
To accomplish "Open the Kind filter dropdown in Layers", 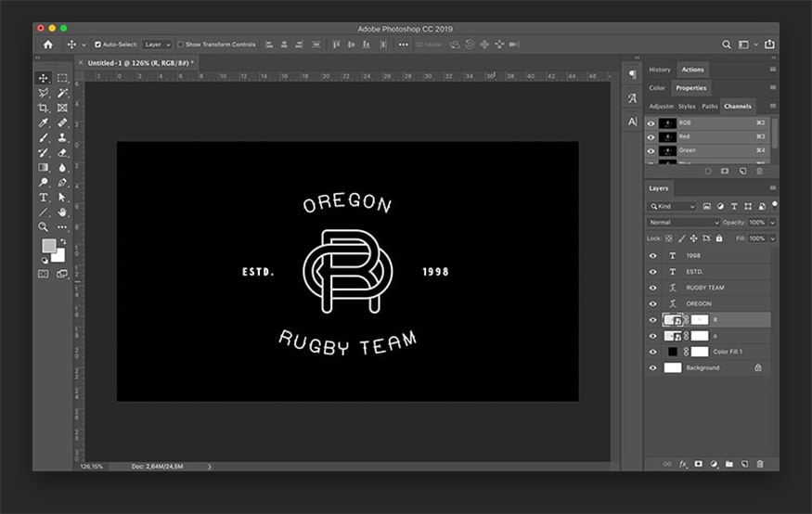I will coord(673,206).
